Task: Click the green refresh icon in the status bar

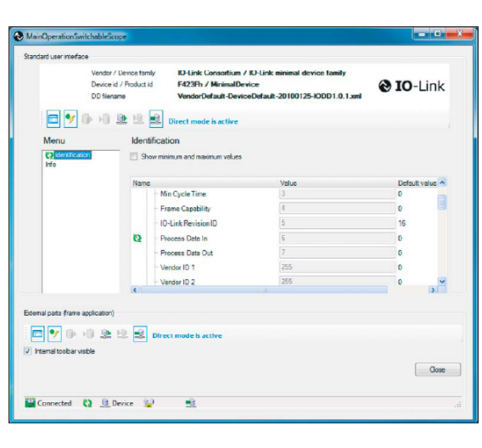Action: (87, 403)
